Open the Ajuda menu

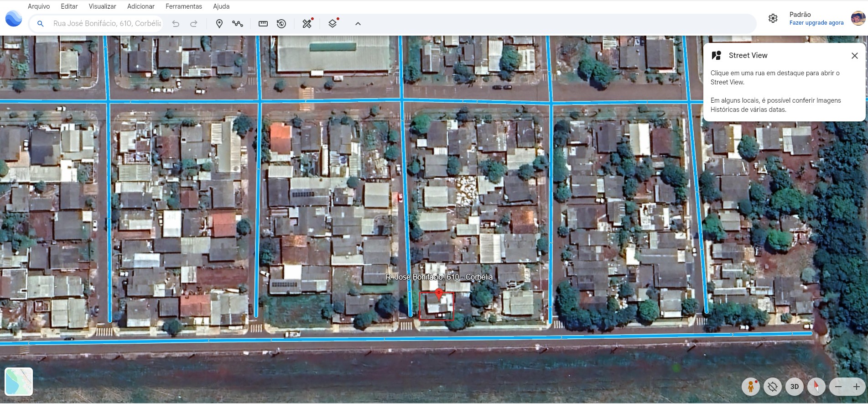tap(221, 6)
